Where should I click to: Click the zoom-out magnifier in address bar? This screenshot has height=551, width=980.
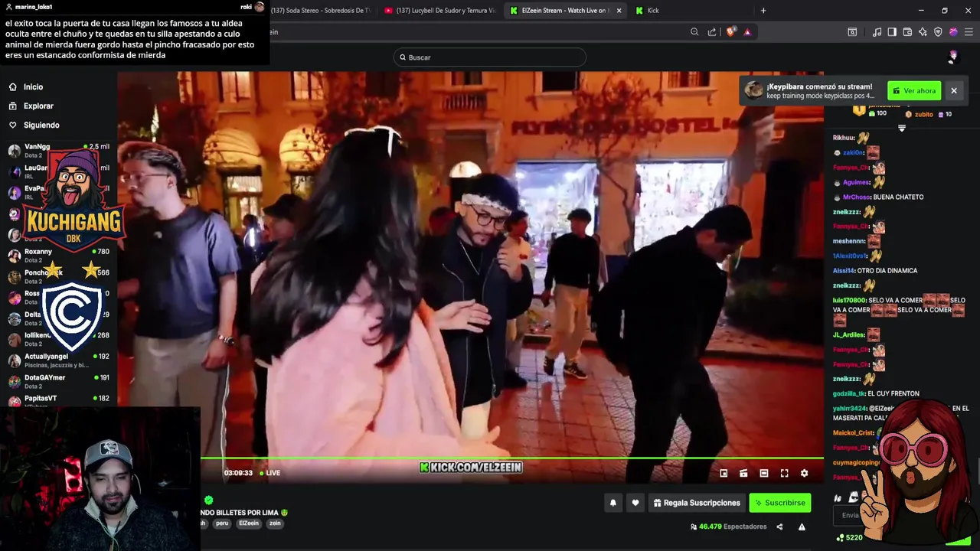(x=694, y=32)
